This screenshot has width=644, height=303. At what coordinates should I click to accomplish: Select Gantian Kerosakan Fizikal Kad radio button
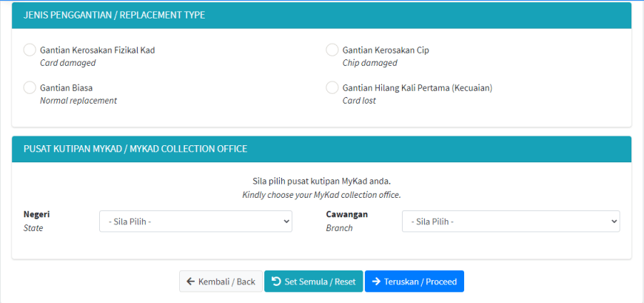(30, 50)
